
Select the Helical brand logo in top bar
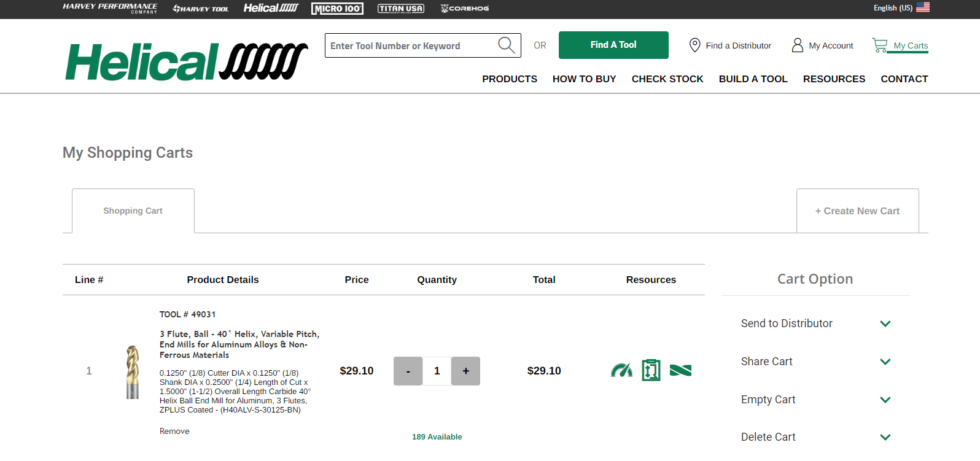coord(271,8)
